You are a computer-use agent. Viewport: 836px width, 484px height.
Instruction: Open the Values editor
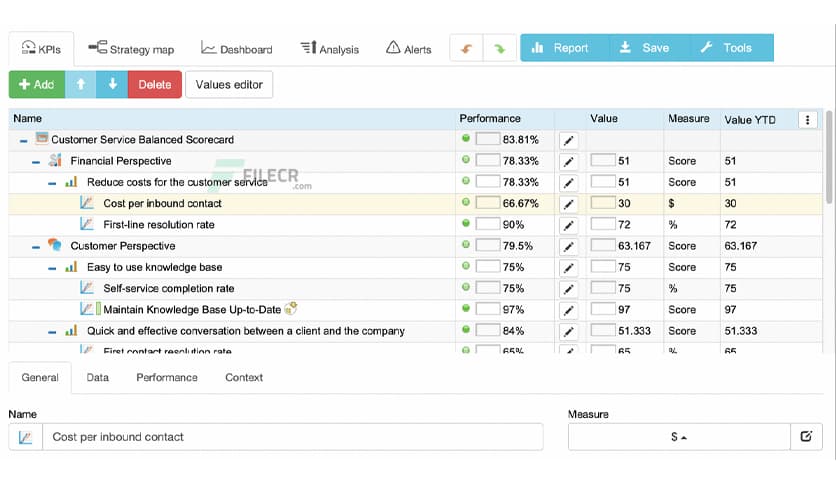[229, 84]
